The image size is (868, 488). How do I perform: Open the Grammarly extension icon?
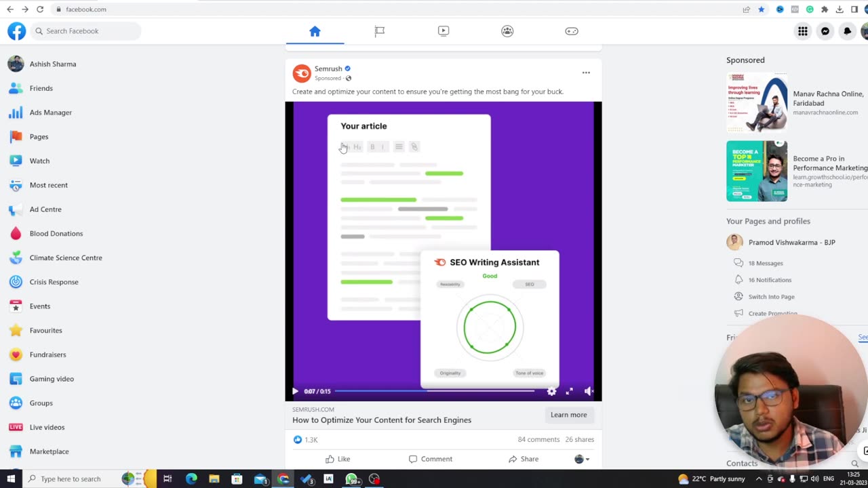pos(810,9)
